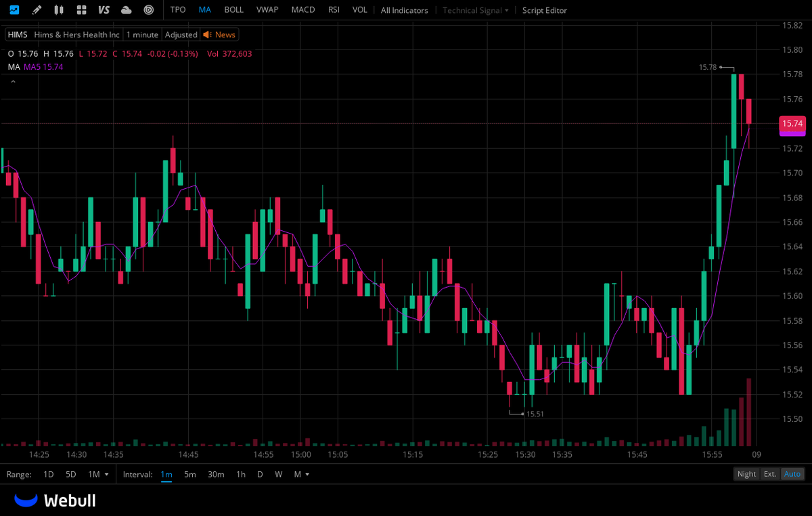
Task: Click the O 15.76 open value
Action: tap(23, 53)
